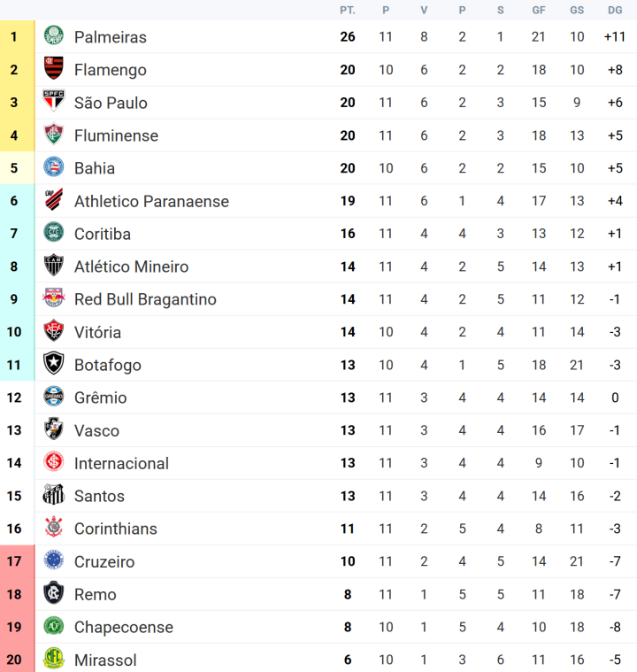The image size is (637, 672).
Task: Open the Fluminense team name link
Action: pyautogui.click(x=116, y=135)
